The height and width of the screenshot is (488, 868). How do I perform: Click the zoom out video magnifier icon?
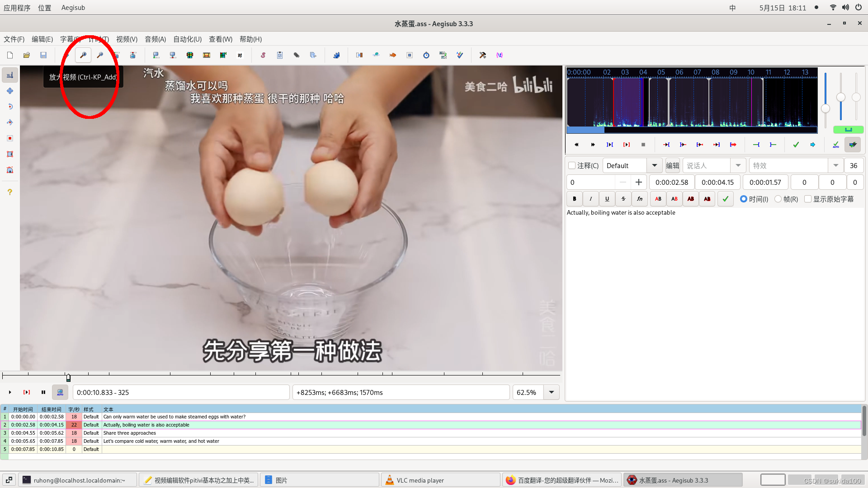tap(100, 55)
